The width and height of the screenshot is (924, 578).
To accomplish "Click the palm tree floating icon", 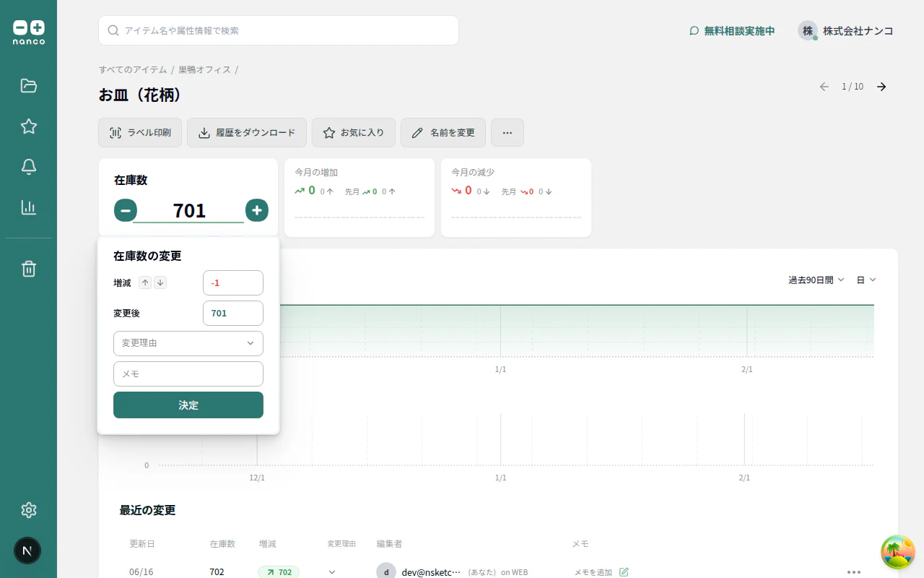I will click(898, 552).
